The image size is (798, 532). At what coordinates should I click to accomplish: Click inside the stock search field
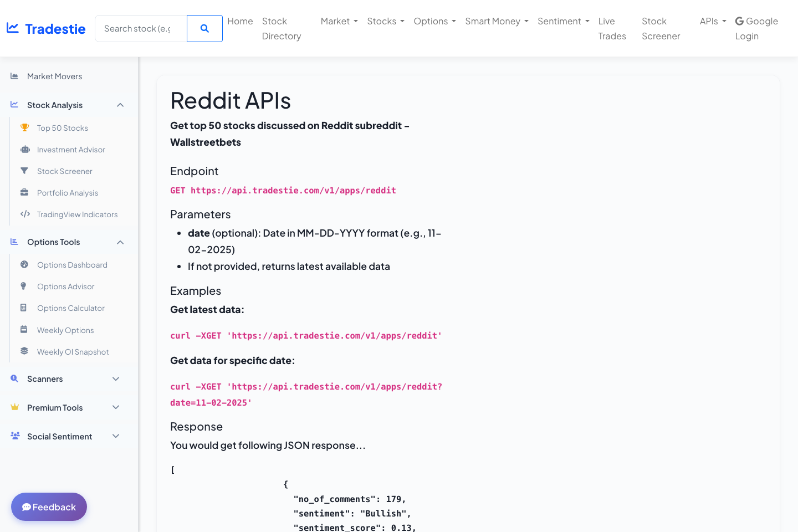pyautogui.click(x=140, y=28)
